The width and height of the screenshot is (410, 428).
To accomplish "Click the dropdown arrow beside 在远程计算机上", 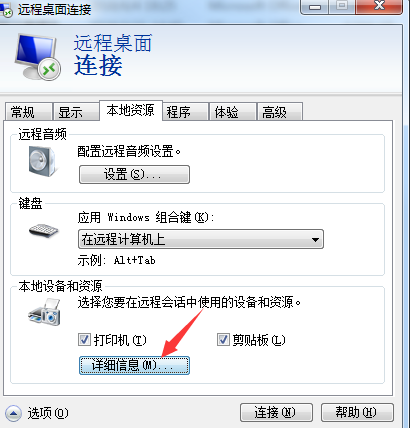I will tap(315, 240).
